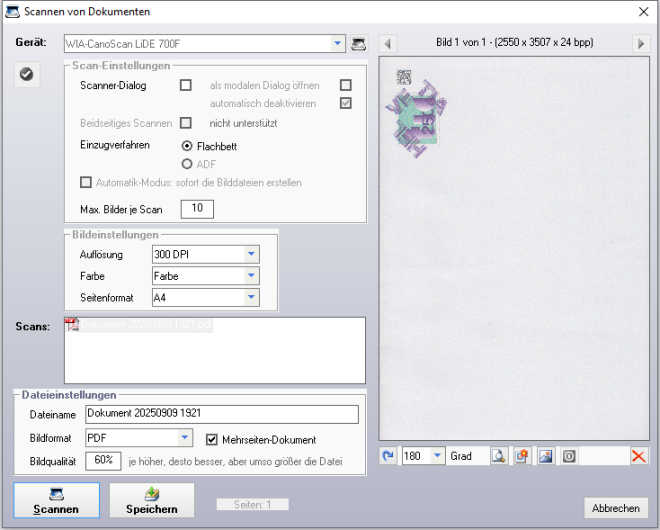The width and height of the screenshot is (660, 530).
Task: Click the magnifier preview icon
Action: pyautogui.click(x=498, y=456)
